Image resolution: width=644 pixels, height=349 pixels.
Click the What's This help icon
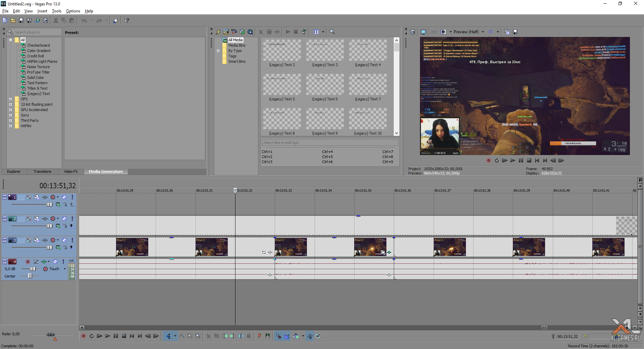pos(127,20)
